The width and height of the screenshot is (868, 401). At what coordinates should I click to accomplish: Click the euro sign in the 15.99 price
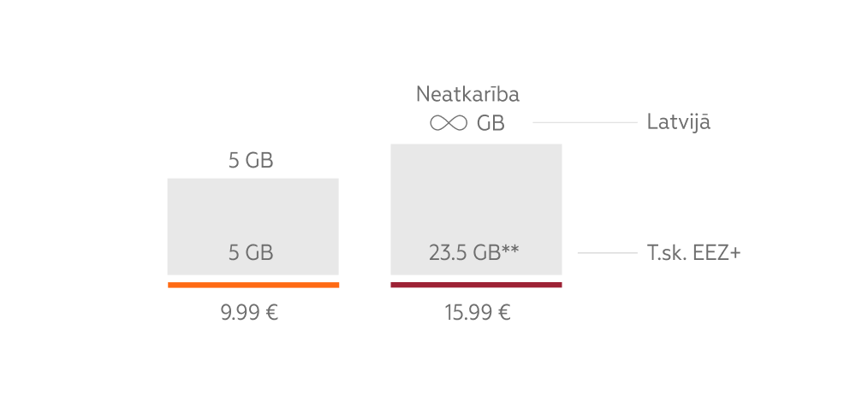(x=504, y=312)
